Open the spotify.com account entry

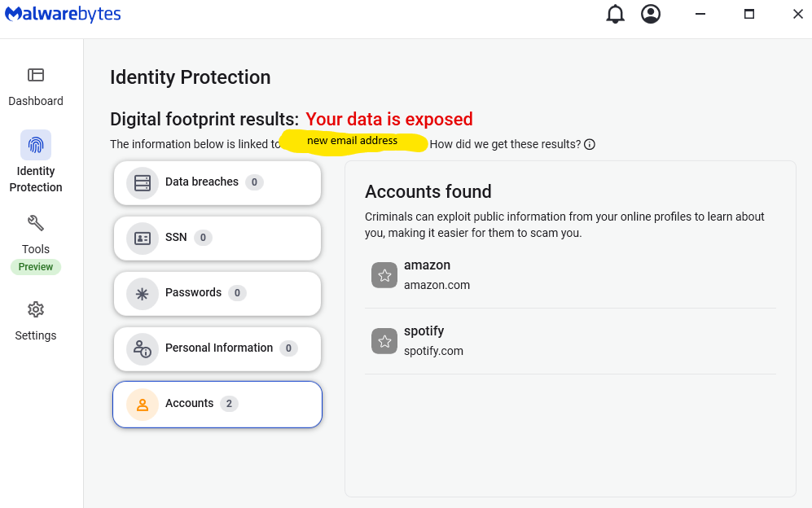pos(570,341)
